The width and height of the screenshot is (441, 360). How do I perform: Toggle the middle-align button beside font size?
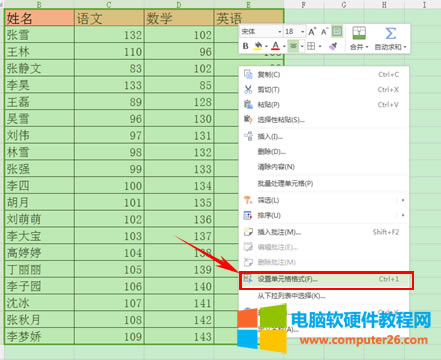(x=337, y=31)
